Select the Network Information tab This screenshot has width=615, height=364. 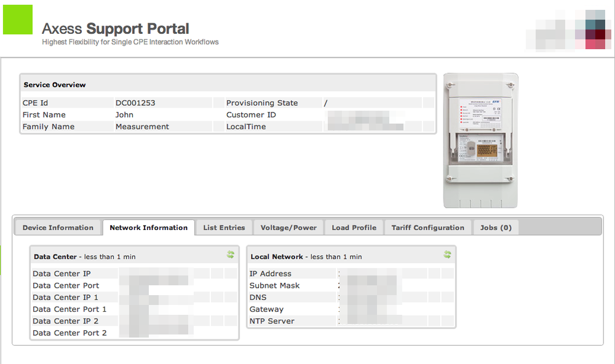[149, 228]
